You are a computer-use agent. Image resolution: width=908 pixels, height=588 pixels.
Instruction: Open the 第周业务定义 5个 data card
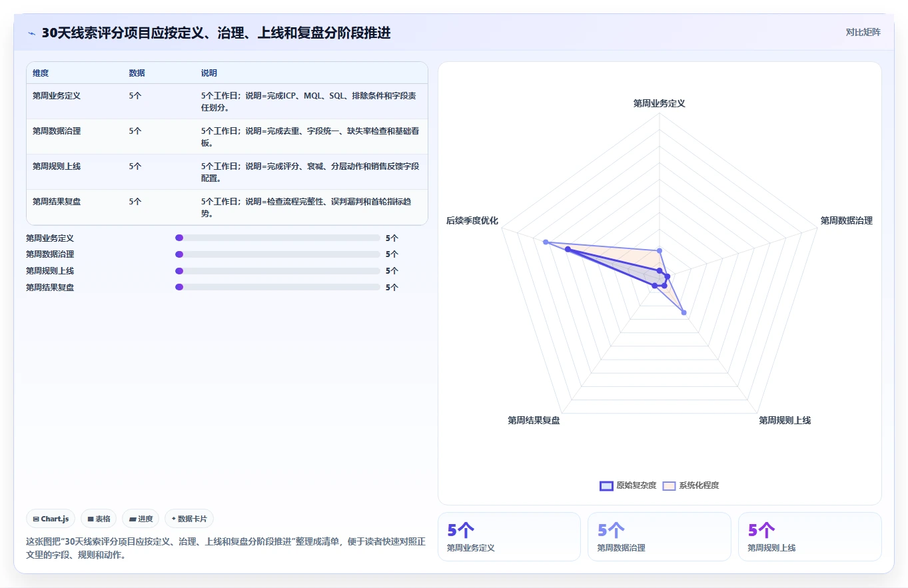pos(509,537)
